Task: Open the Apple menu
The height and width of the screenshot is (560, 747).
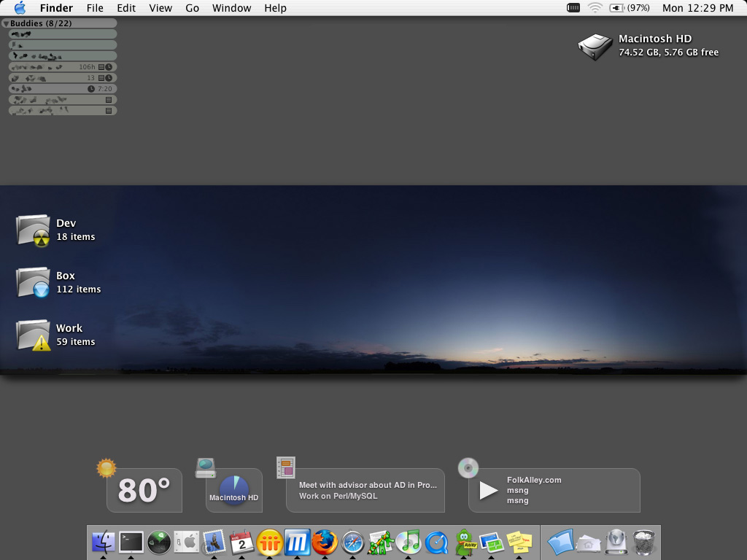Action: pyautogui.click(x=20, y=8)
